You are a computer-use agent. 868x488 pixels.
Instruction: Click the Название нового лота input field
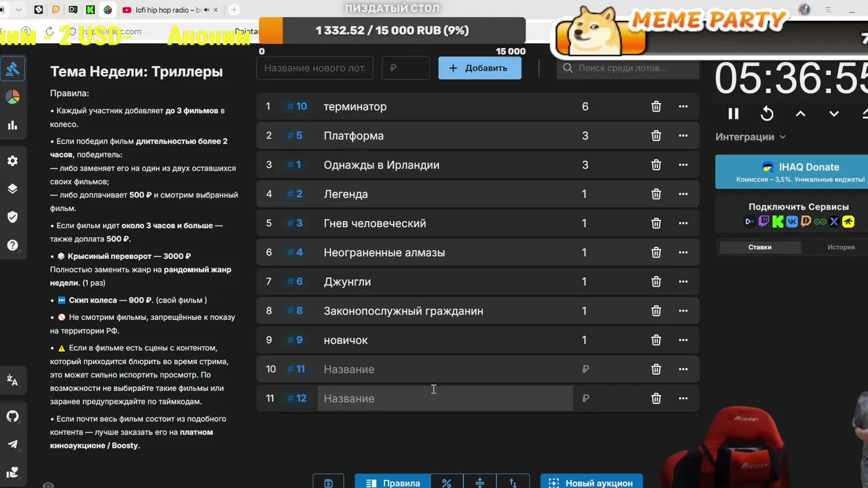tap(315, 68)
